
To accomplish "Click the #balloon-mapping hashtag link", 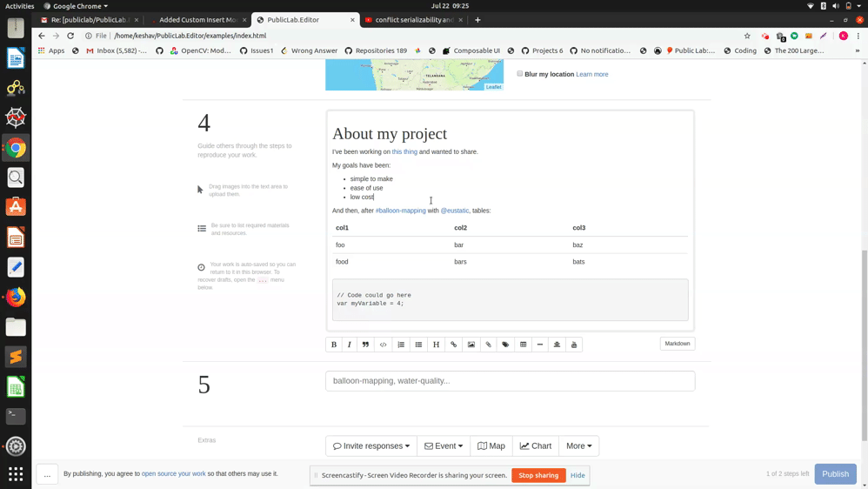I will coord(401,211).
